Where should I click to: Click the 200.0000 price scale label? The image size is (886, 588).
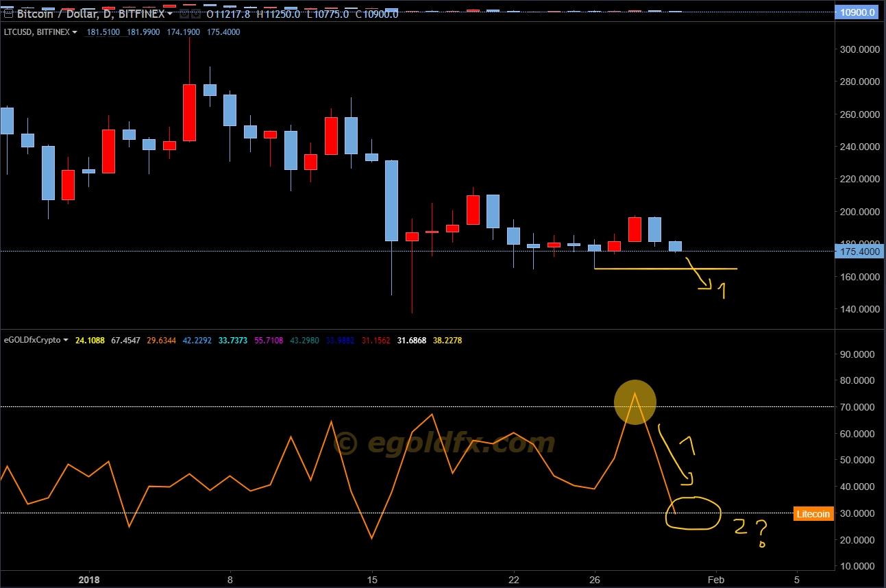pyautogui.click(x=859, y=212)
